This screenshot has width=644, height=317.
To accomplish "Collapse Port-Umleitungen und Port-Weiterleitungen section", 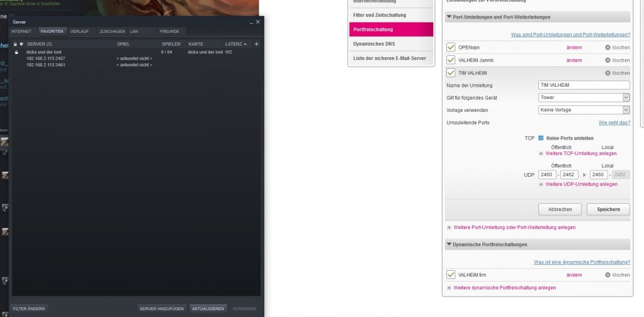I will [x=448, y=17].
